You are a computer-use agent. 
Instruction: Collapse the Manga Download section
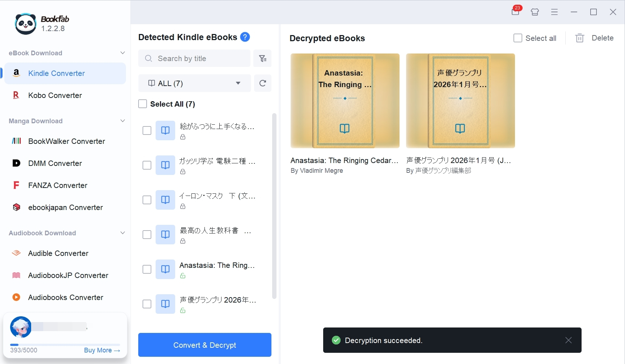(x=123, y=121)
